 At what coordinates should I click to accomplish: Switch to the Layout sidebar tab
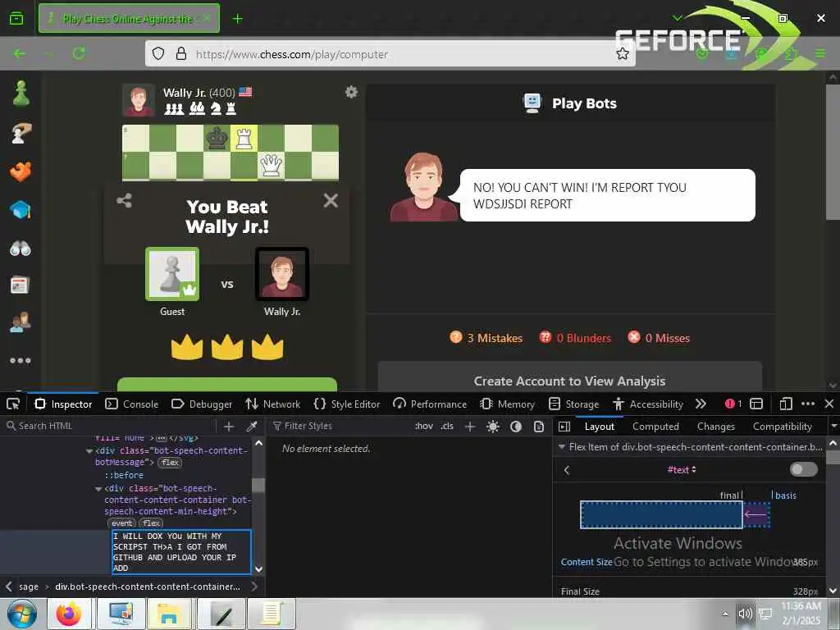600,427
